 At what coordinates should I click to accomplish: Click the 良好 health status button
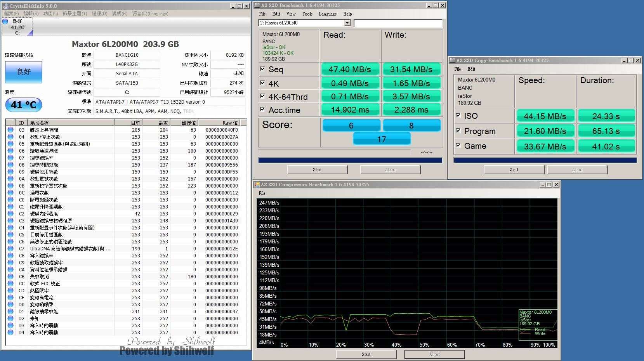[24, 72]
